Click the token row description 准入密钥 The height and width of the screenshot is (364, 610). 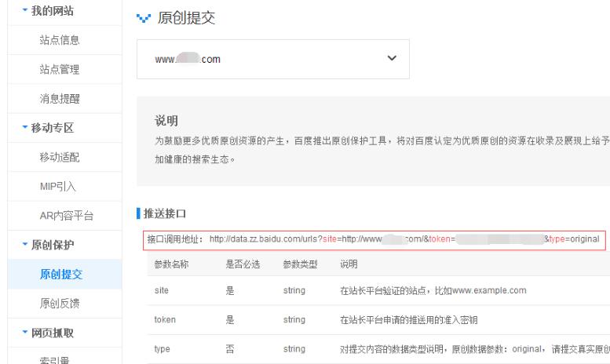[408, 319]
